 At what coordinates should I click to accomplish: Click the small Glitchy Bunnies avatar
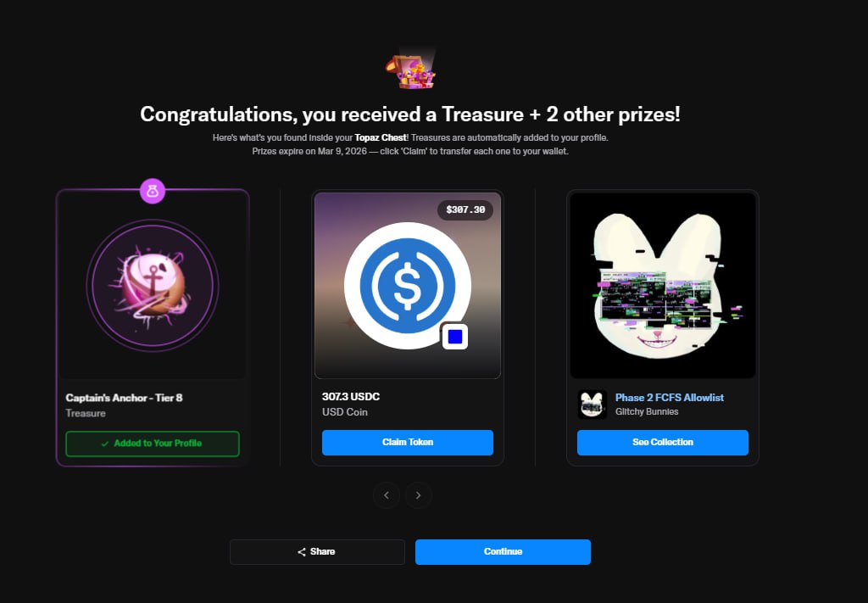pos(593,405)
